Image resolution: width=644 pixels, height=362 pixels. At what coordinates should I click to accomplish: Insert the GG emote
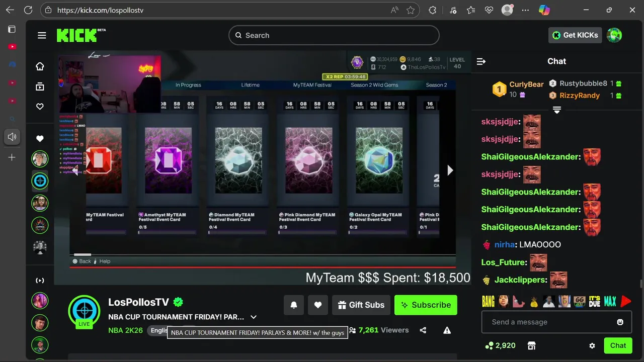point(579,301)
